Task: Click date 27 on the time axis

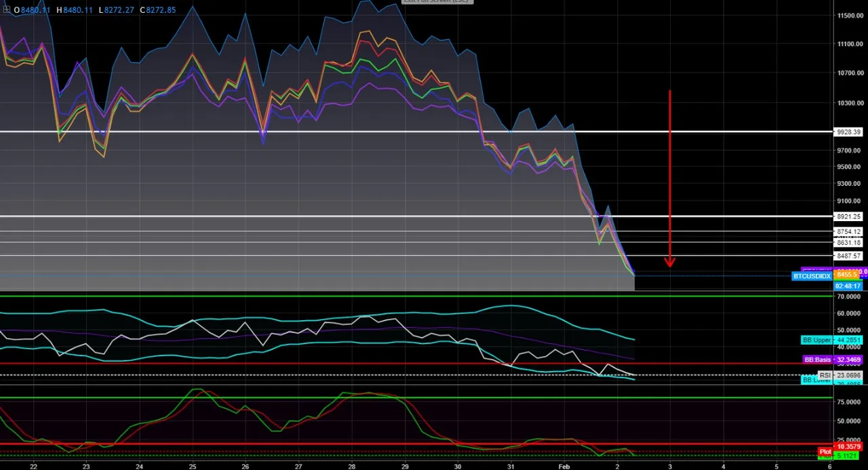Action: pyautogui.click(x=298, y=466)
